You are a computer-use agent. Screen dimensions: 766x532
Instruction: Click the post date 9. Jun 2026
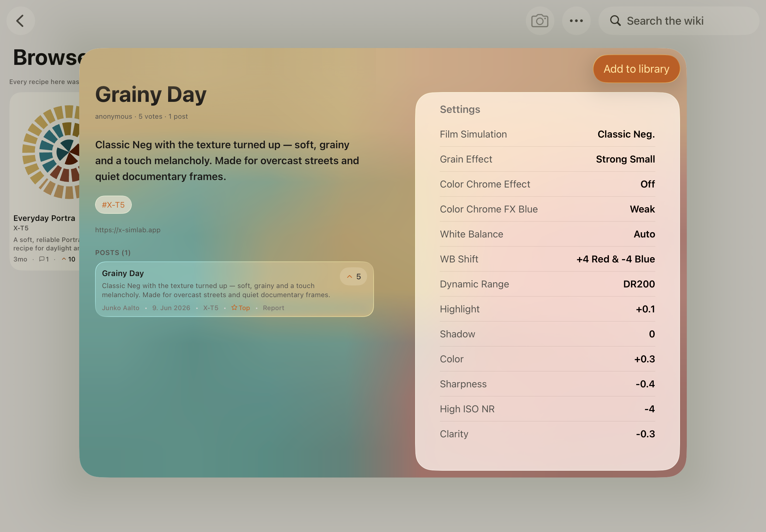pos(171,308)
